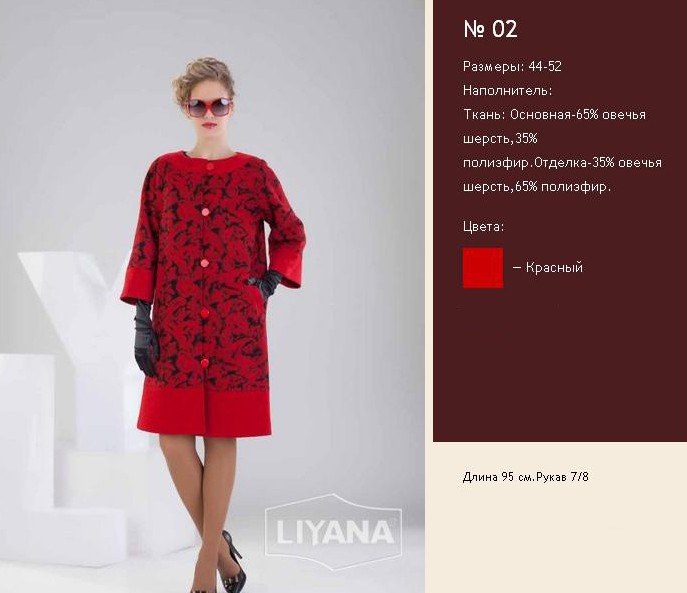Click the black glove hanging at her side
This screenshot has width=687, height=593.
146,339
